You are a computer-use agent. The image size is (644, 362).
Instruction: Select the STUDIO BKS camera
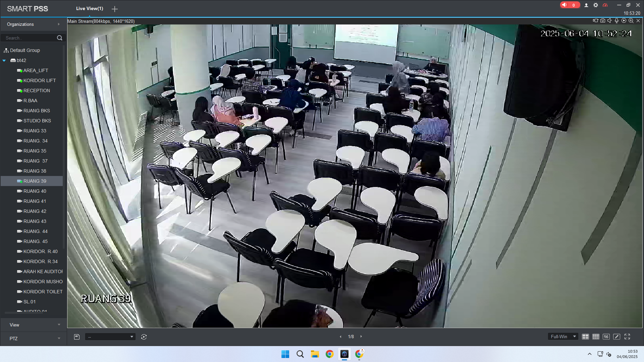(x=37, y=121)
